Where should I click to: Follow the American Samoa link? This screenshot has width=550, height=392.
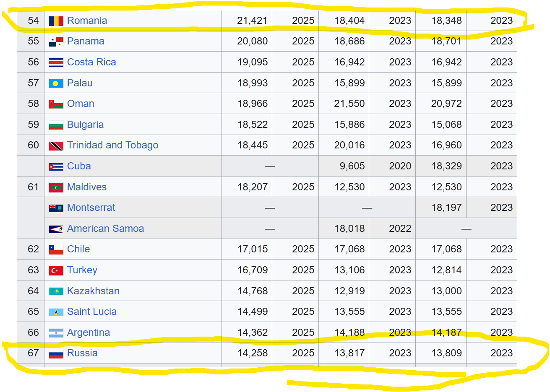pyautogui.click(x=105, y=228)
